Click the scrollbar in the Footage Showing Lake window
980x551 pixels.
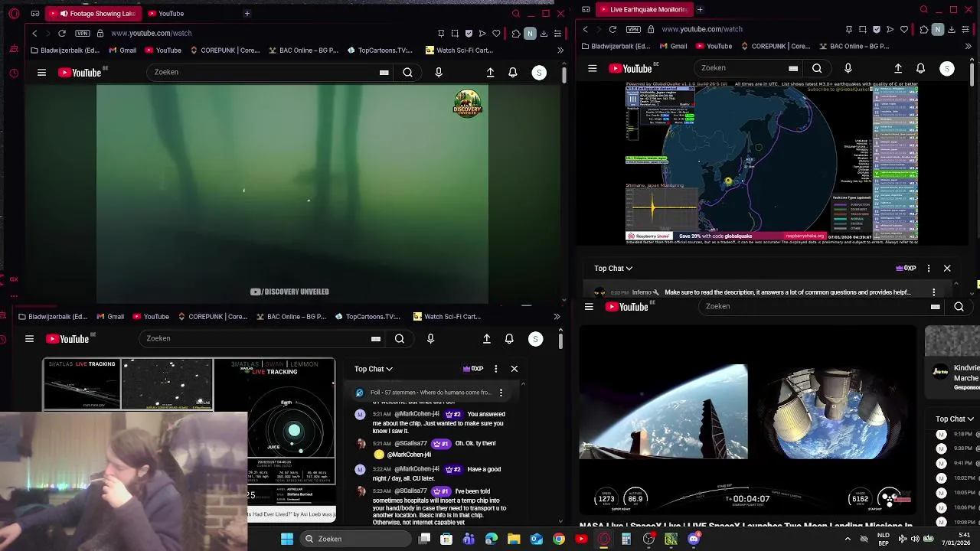click(564, 74)
